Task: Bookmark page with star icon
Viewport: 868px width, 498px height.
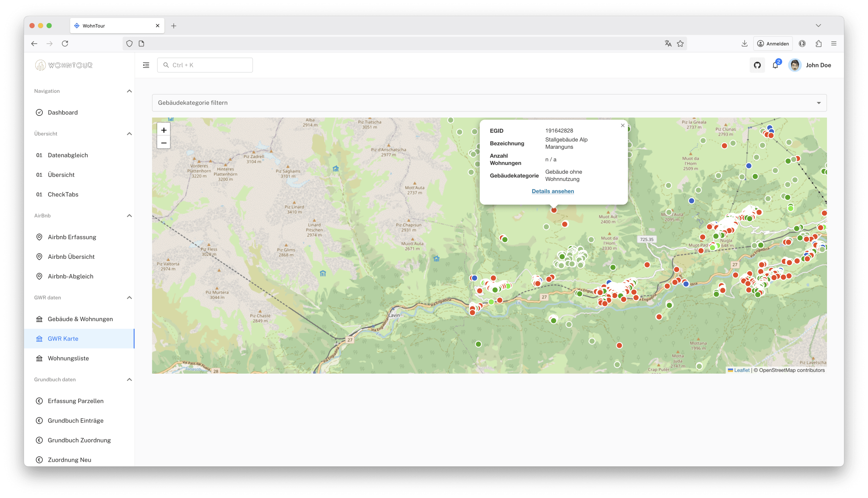Action: click(x=680, y=43)
